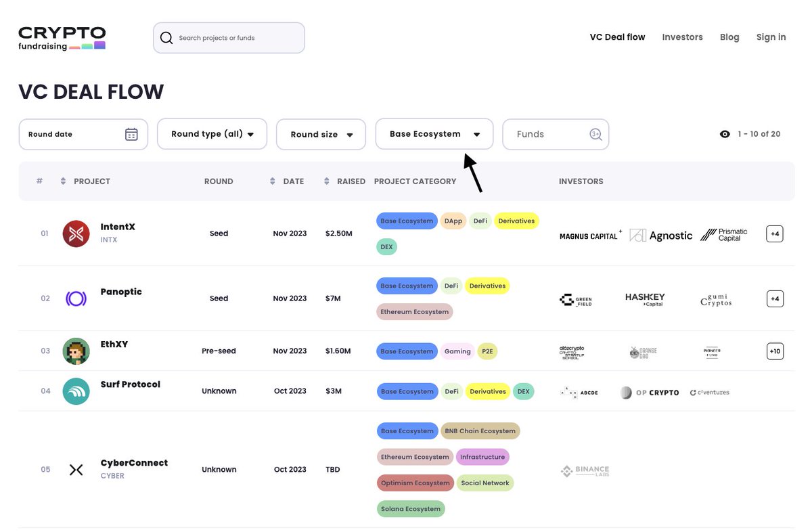This screenshot has width=812, height=532.
Task: Click the Crypto Fundraising logo
Action: tap(62, 39)
